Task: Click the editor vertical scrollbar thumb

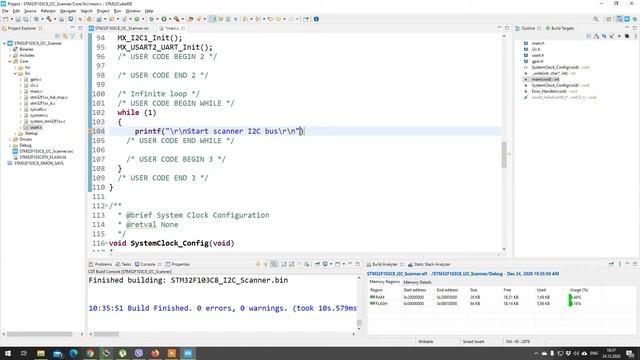Action: (504, 154)
